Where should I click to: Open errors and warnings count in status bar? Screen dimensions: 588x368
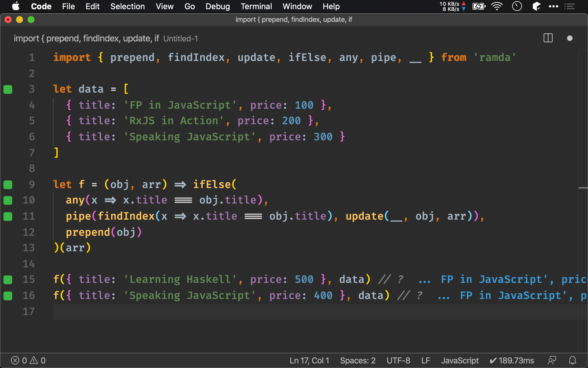[x=28, y=360]
